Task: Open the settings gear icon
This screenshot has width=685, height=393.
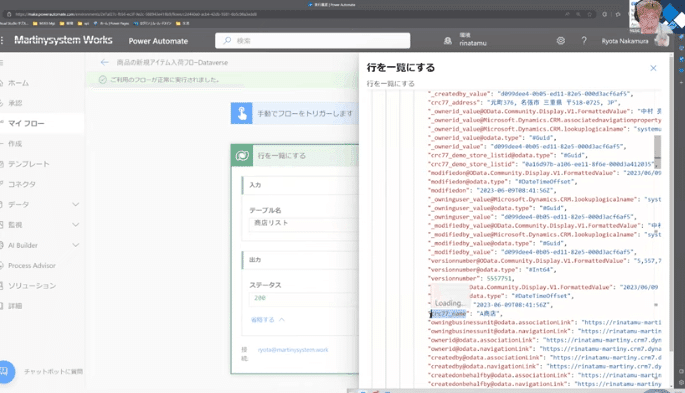Action: point(560,41)
